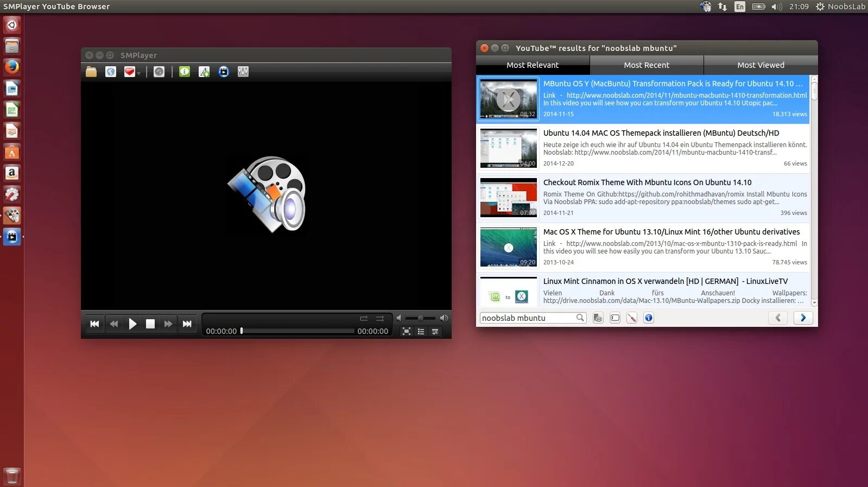The width and height of the screenshot is (868, 487).
Task: Select Linux Mint Cinnamon in OS X thumbnail
Action: coord(509,292)
